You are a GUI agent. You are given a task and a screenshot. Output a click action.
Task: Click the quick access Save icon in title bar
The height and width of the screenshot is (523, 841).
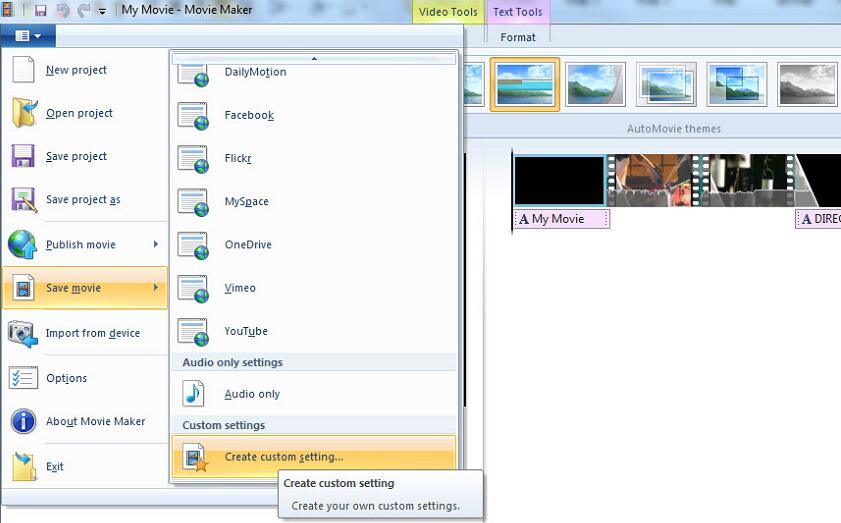click(x=40, y=10)
